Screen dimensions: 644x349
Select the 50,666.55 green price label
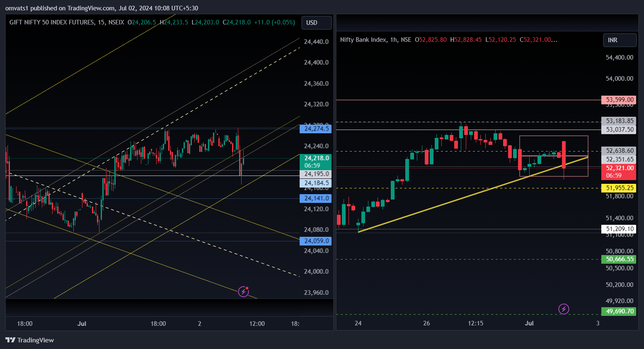[x=618, y=259]
